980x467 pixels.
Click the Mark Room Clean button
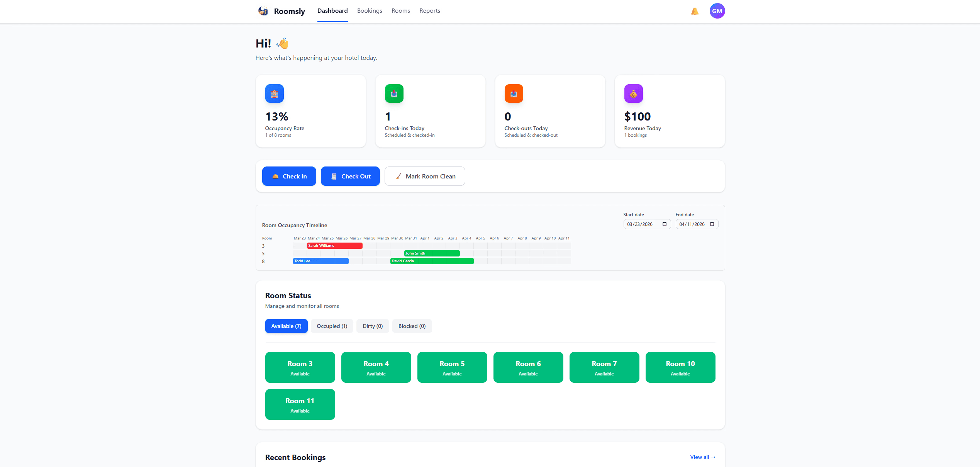point(425,176)
